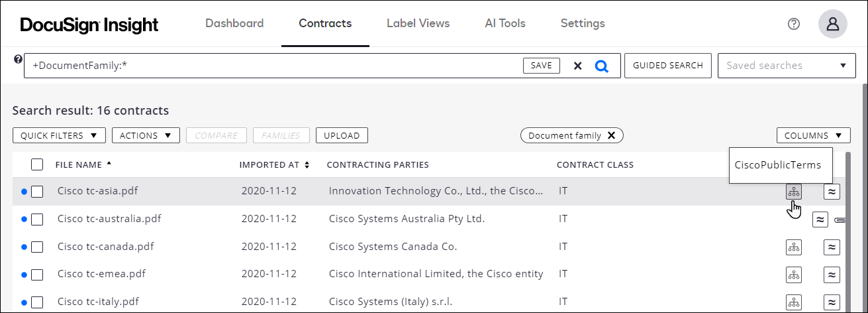Open the Actions dropdown menu
Viewport: 868px width, 313px height.
(x=146, y=135)
